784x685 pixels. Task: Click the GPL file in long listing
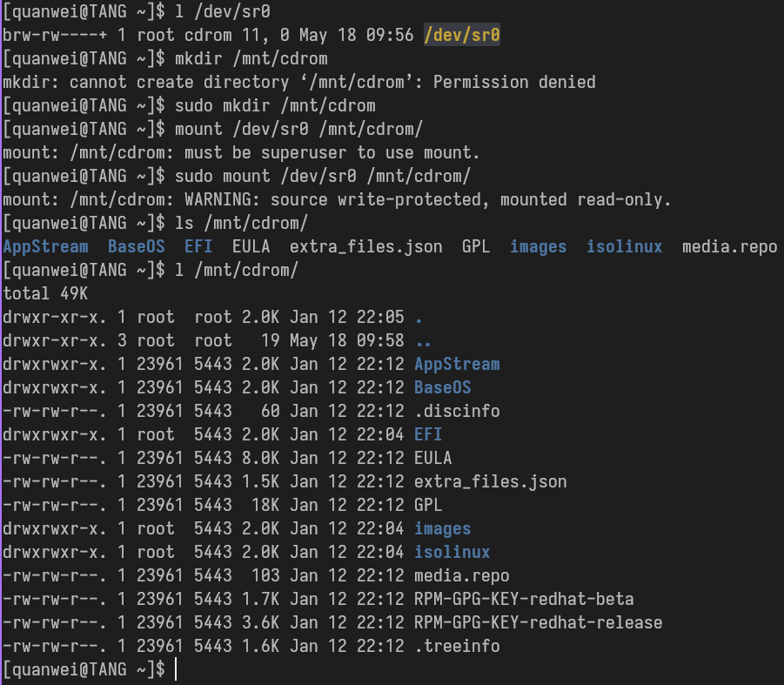(428, 505)
